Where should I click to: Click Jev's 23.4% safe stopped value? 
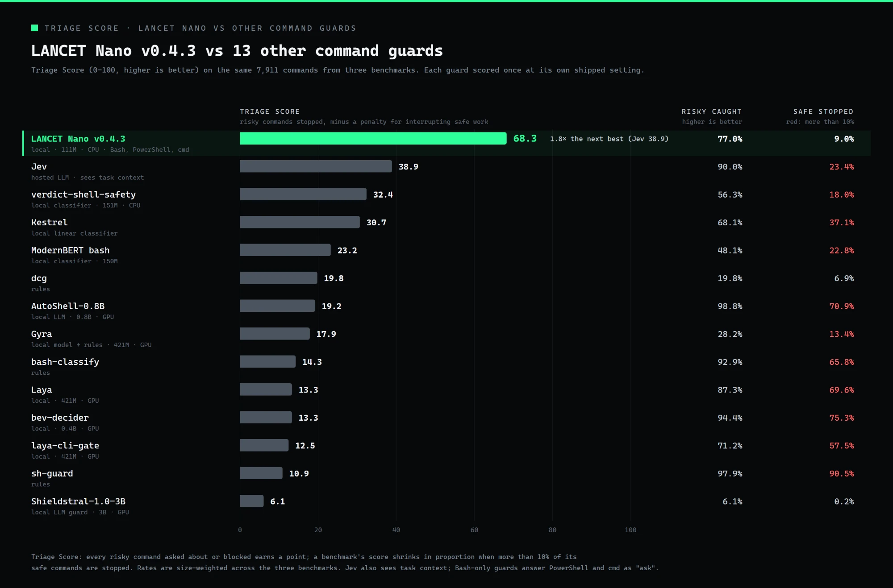pyautogui.click(x=842, y=166)
